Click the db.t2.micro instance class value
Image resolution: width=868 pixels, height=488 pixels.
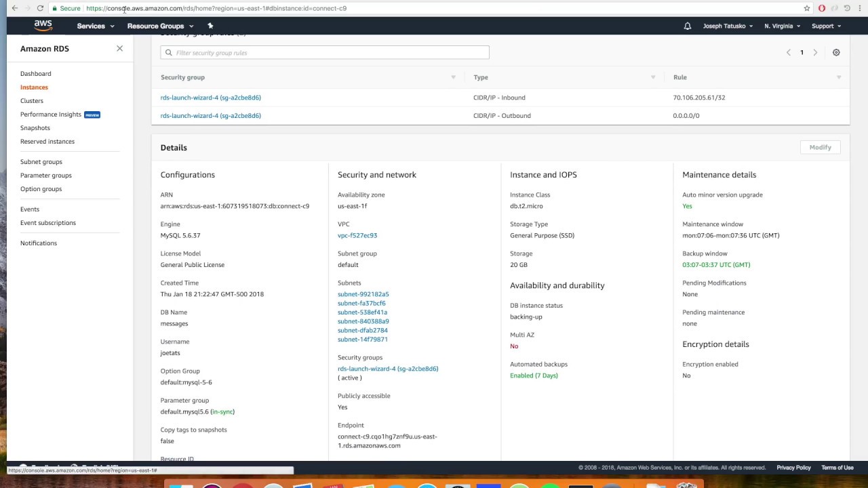tap(526, 206)
